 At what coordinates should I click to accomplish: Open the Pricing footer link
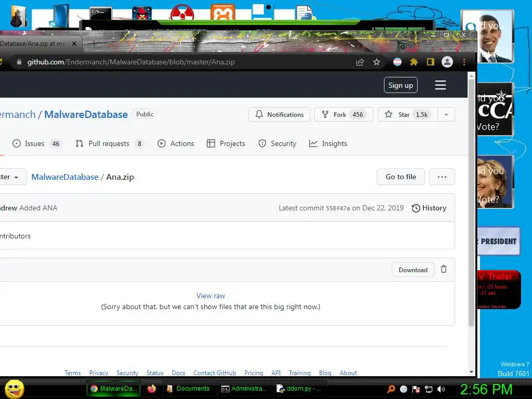(x=254, y=373)
